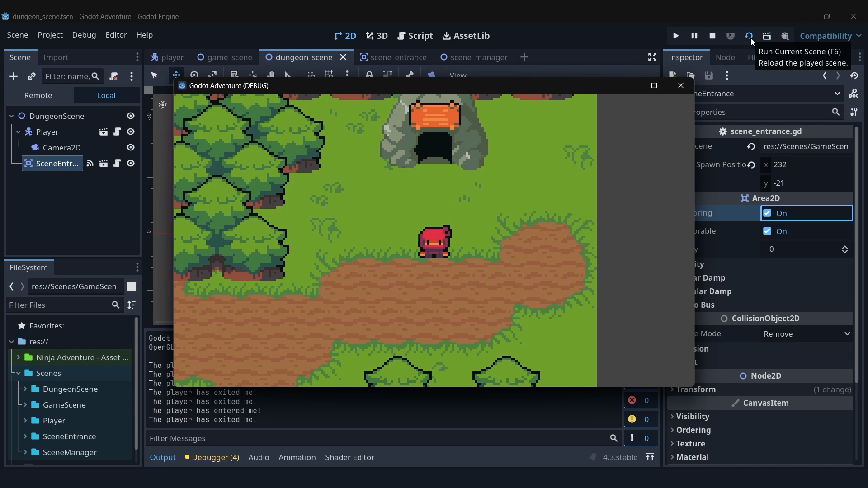Switch to the Script workspace
Image resolution: width=868 pixels, height=488 pixels.
click(415, 36)
